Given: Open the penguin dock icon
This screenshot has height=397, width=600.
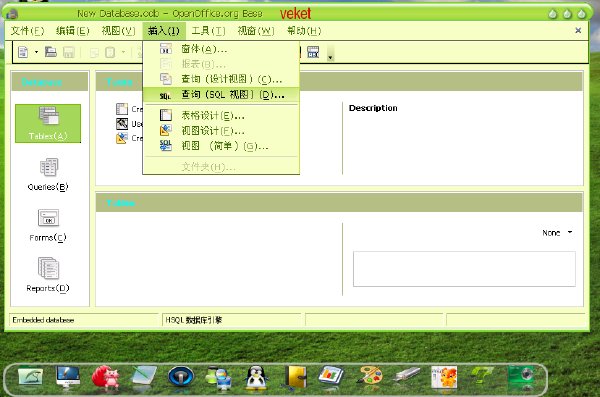Looking at the screenshot, I should (x=256, y=377).
